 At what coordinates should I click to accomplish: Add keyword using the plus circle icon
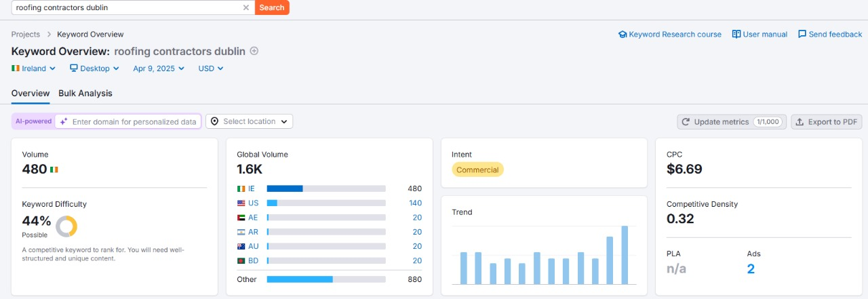(x=254, y=51)
